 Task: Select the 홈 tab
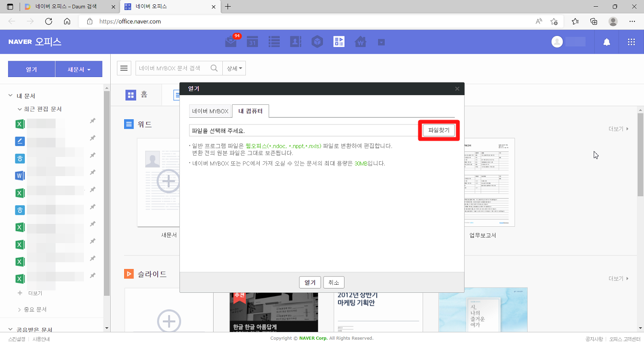click(x=136, y=95)
